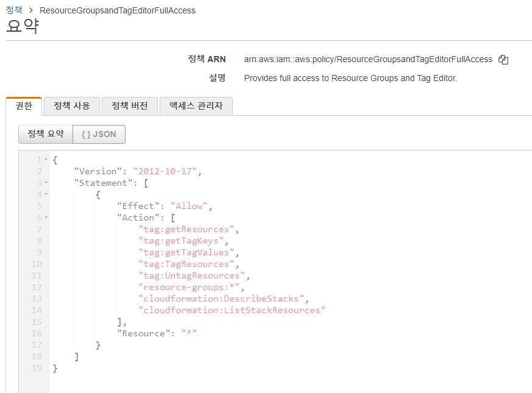Go back via the 정책 breadcrumb link
Viewport: 532px width, 393px height.
coord(14,10)
